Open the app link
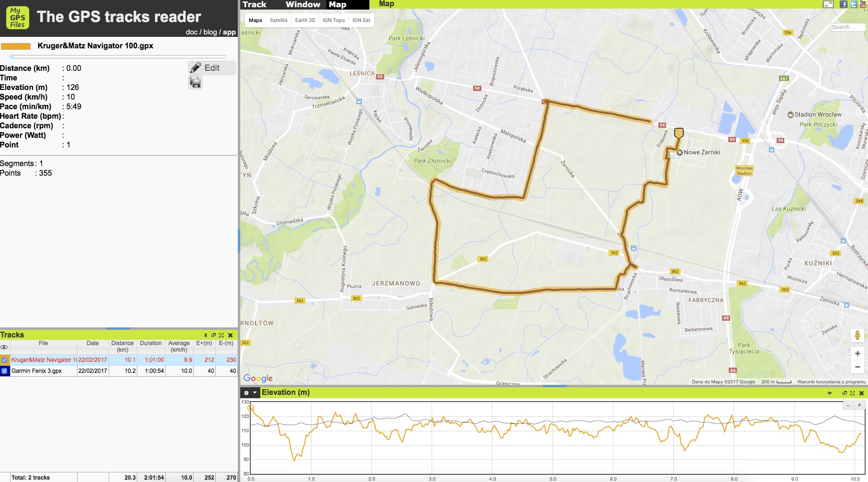 point(229,32)
